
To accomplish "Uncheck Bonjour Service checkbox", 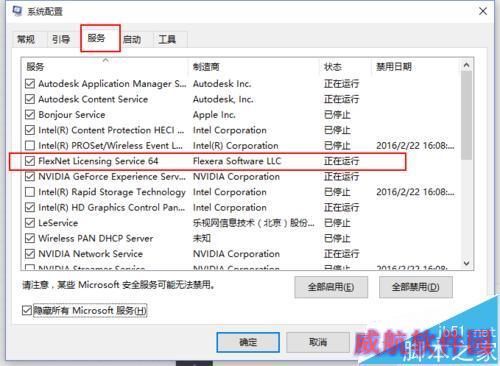I will (30, 115).
